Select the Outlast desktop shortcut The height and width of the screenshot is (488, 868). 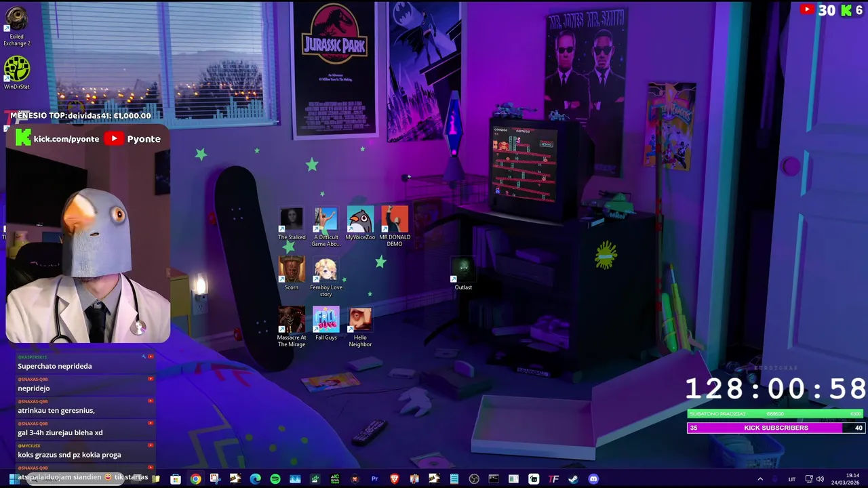[x=463, y=274]
